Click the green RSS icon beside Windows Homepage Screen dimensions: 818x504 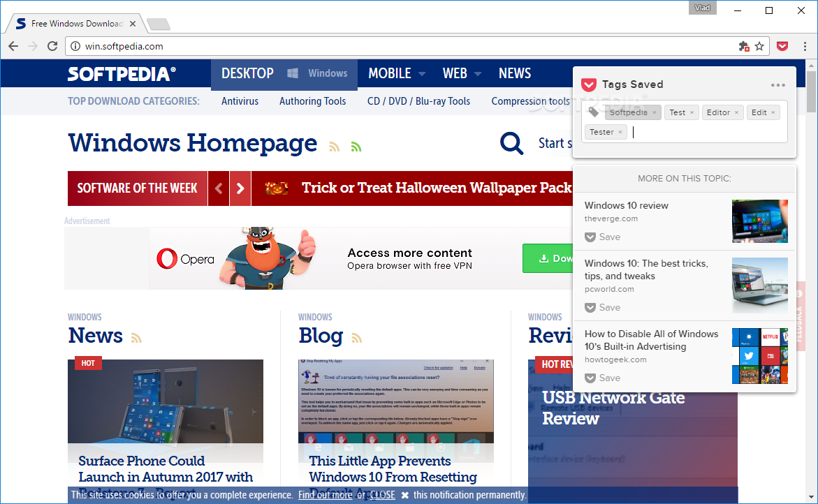[356, 147]
